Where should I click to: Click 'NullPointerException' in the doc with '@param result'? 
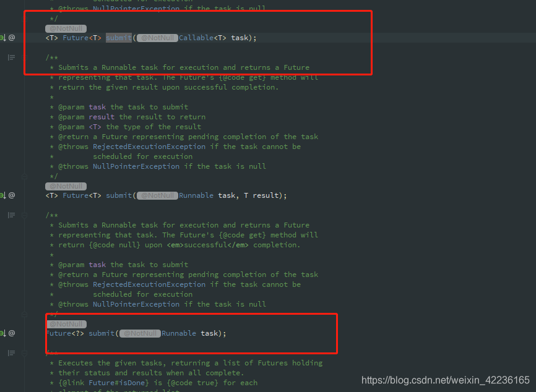tap(136, 166)
